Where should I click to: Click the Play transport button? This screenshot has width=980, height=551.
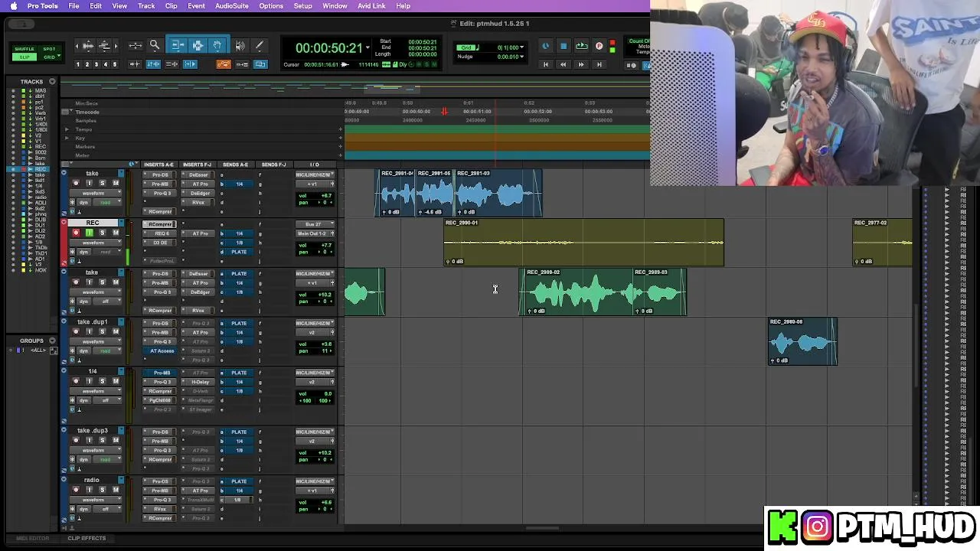coord(581,47)
